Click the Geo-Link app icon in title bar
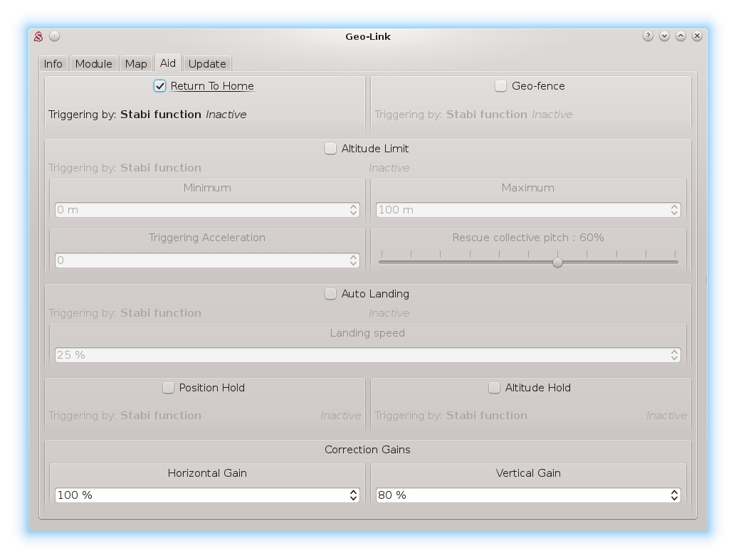 coord(39,36)
